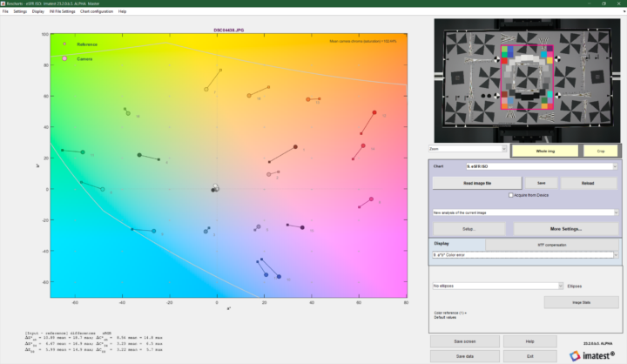
Task: Open the Settings menu
Action: point(20,11)
